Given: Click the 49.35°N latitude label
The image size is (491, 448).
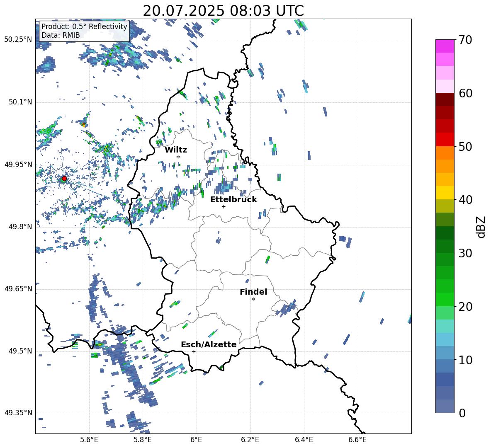Looking at the screenshot, I should 18,413.
